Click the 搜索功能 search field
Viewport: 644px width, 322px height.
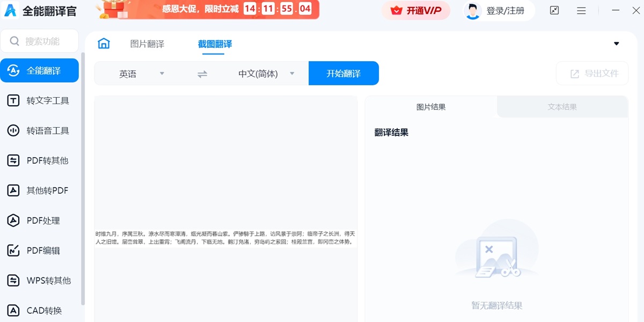(x=39, y=41)
